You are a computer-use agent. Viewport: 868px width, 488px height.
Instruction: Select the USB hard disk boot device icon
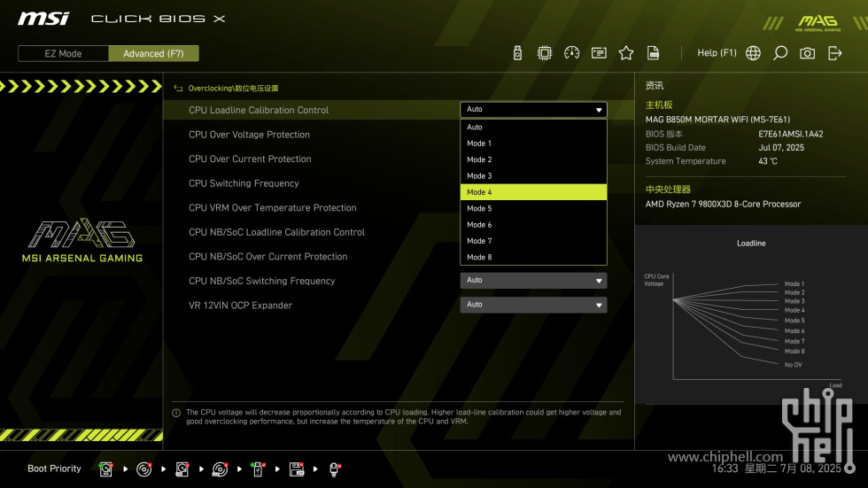(182, 469)
